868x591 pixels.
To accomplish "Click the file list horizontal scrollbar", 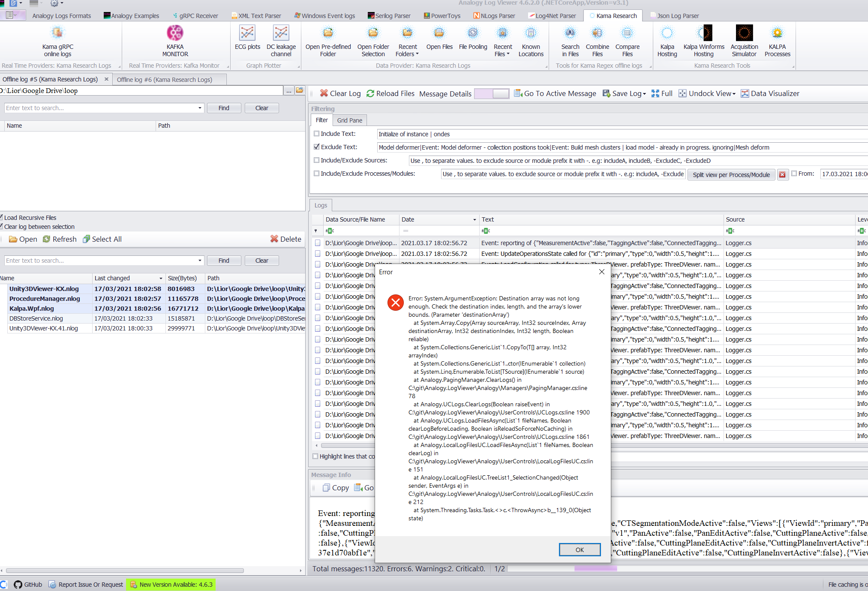I will pos(125,570).
